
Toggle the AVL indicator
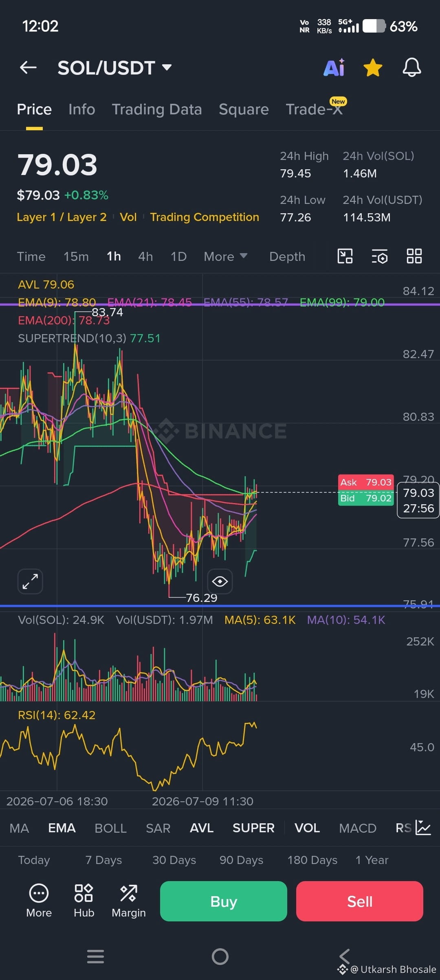point(202,828)
